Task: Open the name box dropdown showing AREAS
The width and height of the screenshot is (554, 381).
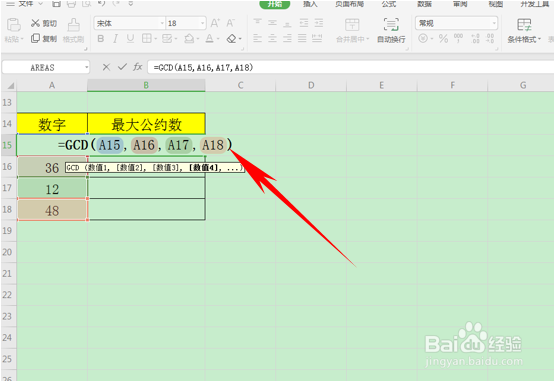Action: point(86,67)
